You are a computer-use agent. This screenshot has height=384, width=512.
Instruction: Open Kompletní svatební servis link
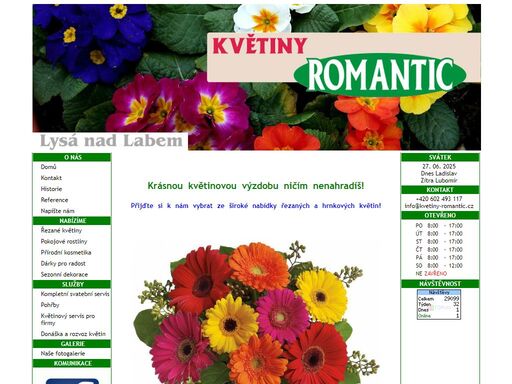point(75,294)
